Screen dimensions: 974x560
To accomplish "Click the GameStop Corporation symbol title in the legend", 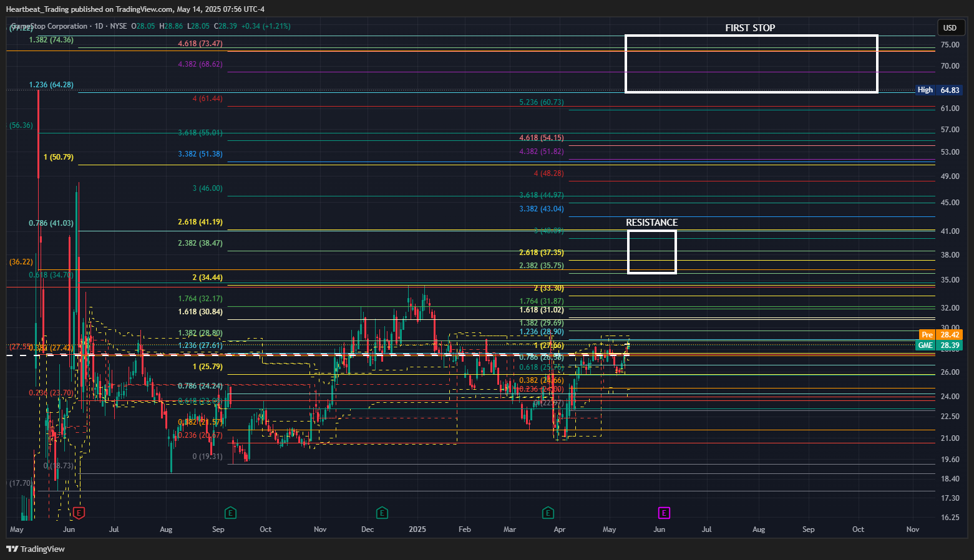I will pos(49,26).
